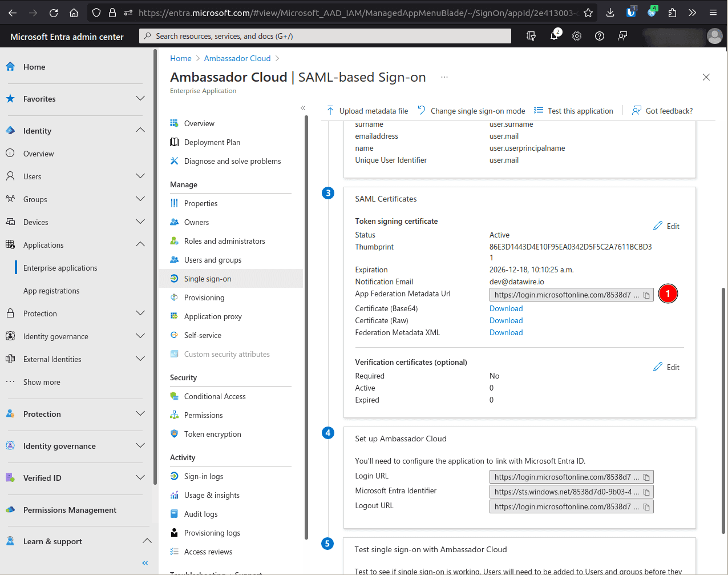
Task: Open the notifications bell
Action: 554,36
